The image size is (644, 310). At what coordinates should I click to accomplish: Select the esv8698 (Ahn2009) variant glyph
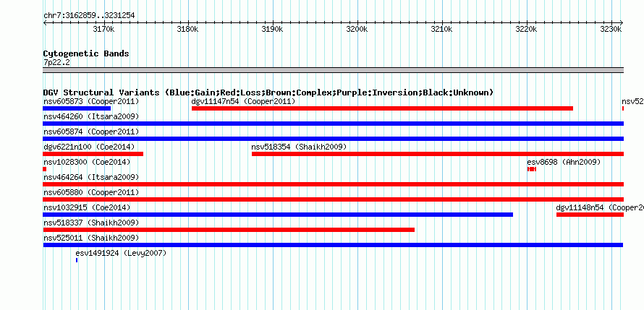tap(532, 169)
